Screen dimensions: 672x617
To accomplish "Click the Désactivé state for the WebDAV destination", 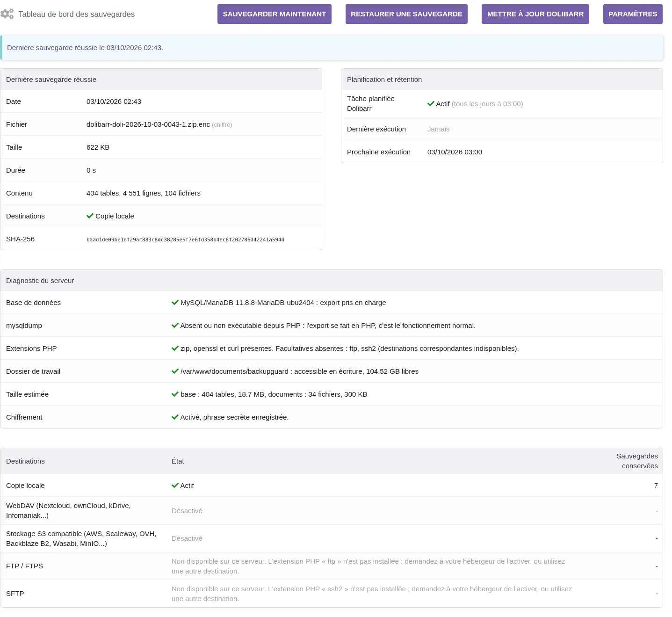I will point(187,511).
